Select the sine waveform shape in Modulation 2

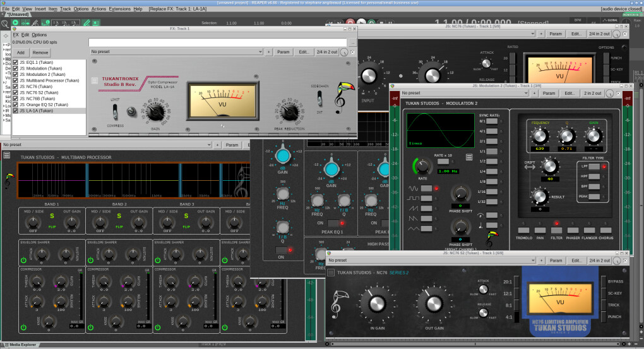click(426, 188)
